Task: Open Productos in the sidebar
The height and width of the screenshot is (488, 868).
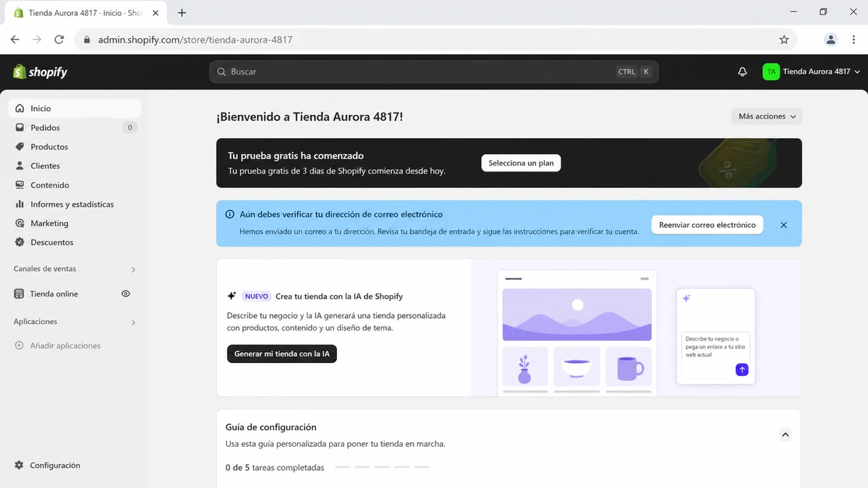Action: pyautogui.click(x=75, y=147)
